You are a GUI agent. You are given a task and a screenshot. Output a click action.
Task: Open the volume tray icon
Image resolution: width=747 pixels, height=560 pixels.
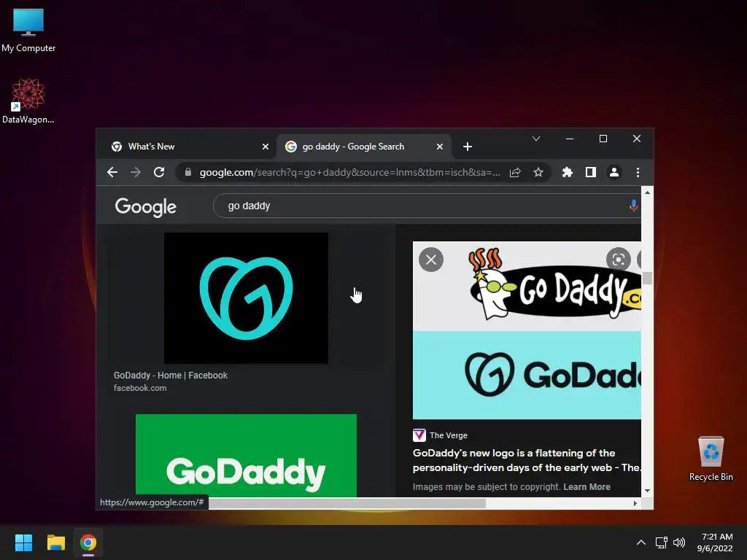point(679,542)
